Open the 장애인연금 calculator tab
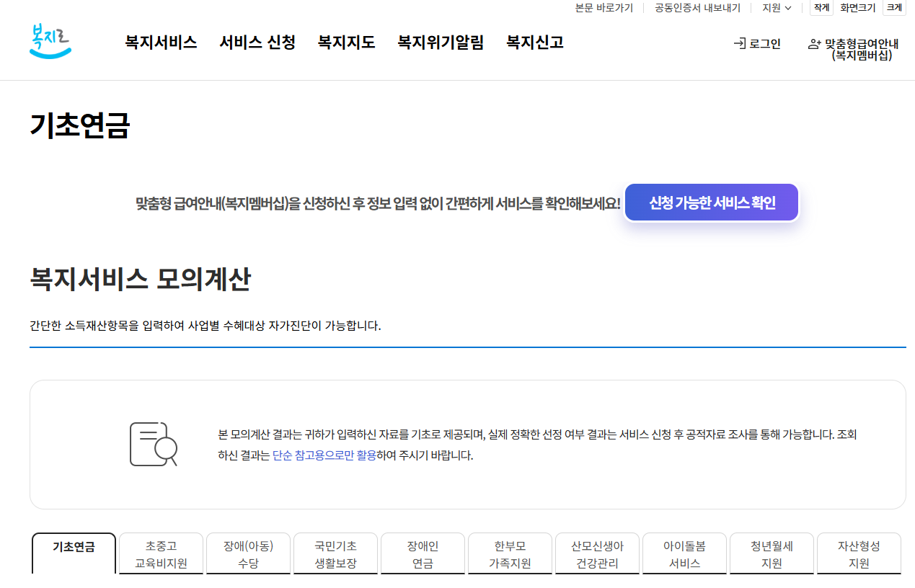The width and height of the screenshot is (915, 588). pyautogui.click(x=423, y=555)
